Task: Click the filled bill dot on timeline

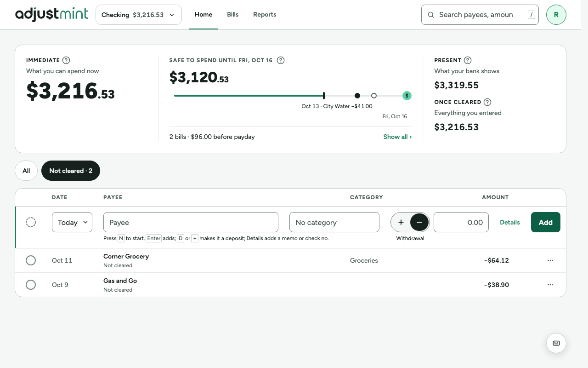Action: click(357, 96)
